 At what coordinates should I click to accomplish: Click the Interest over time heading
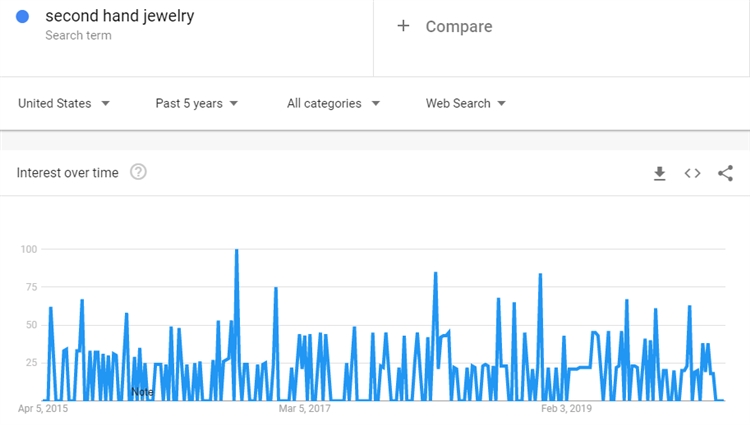coord(67,173)
